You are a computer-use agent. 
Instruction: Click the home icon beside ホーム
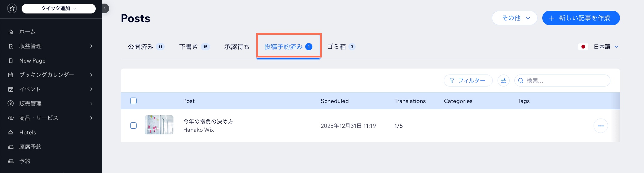11,32
